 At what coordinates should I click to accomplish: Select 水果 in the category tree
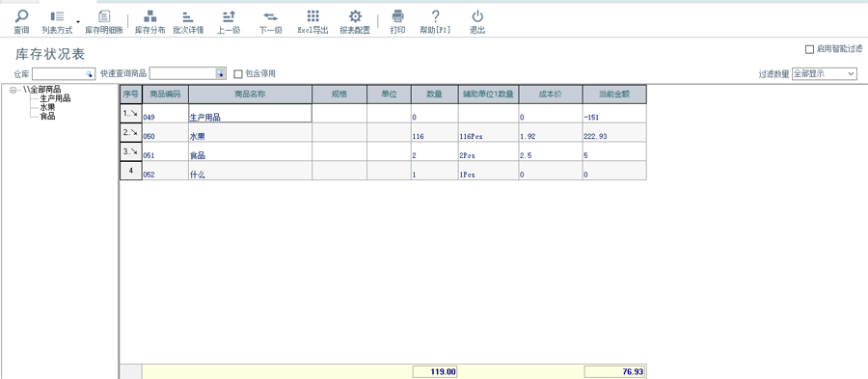pyautogui.click(x=47, y=107)
